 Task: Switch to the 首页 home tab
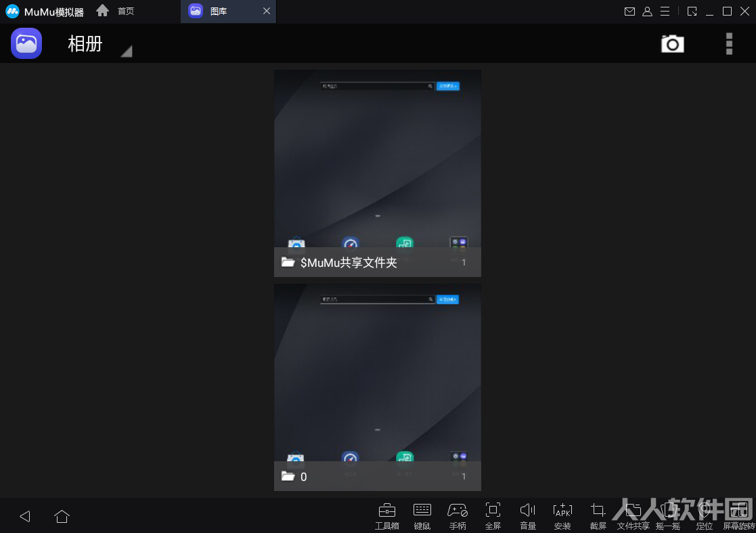(115, 11)
